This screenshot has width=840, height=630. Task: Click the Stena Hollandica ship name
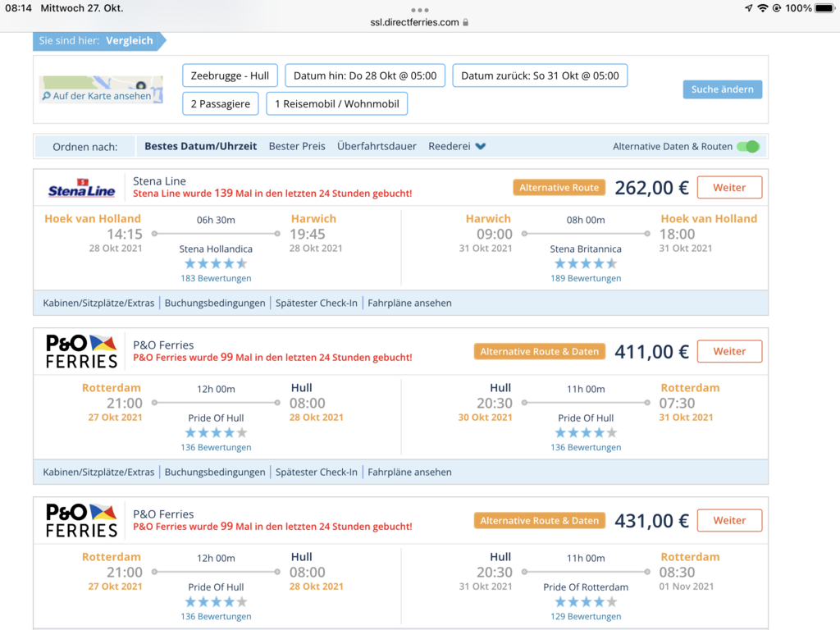(x=216, y=249)
